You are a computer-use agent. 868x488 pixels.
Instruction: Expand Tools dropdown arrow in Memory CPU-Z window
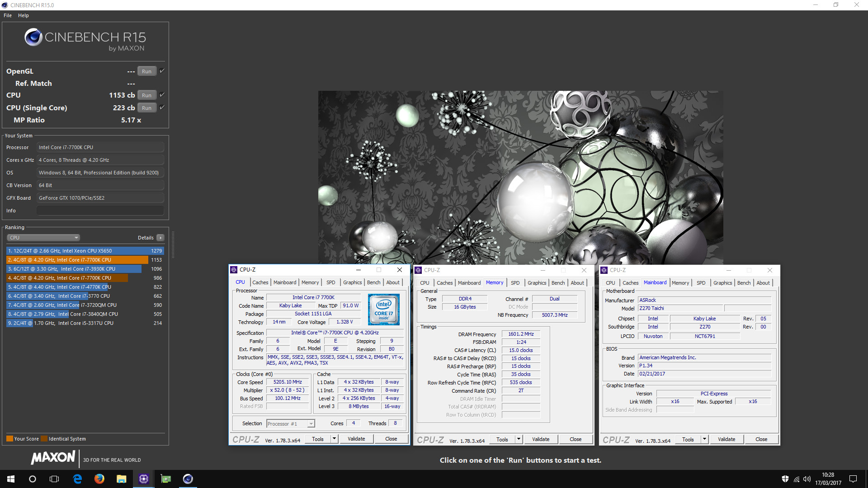pos(519,439)
